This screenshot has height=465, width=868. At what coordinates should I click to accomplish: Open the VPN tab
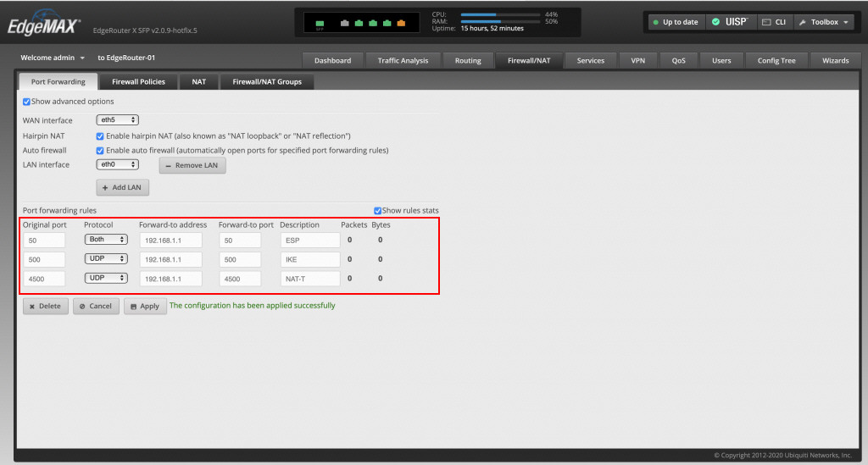click(637, 60)
